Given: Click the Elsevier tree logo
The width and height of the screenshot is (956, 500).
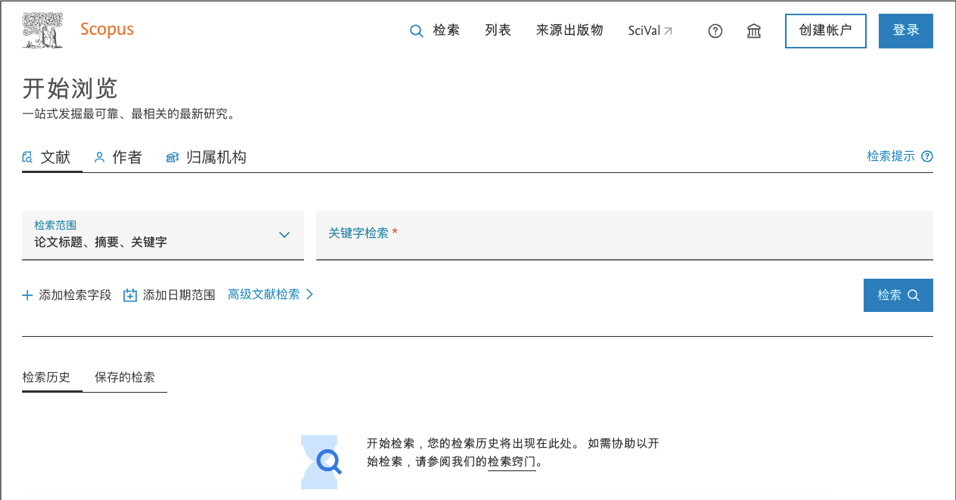Looking at the screenshot, I should click(x=42, y=31).
